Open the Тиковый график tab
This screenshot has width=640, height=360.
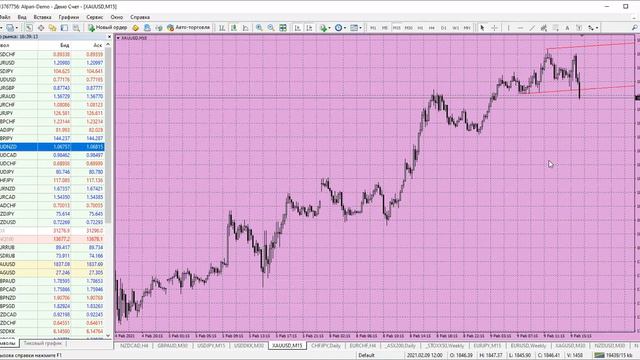(x=42, y=344)
